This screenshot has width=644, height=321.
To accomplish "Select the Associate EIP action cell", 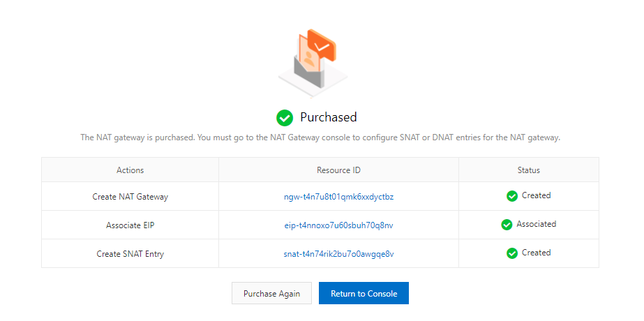I will point(130,225).
